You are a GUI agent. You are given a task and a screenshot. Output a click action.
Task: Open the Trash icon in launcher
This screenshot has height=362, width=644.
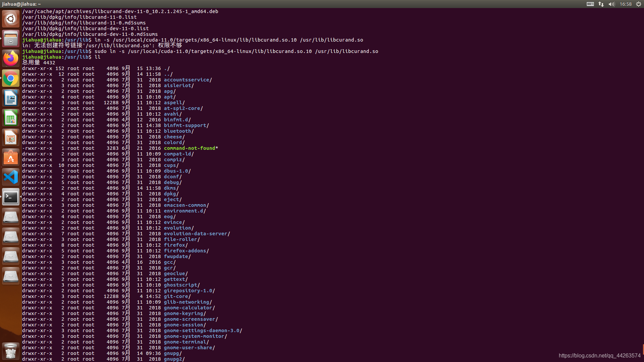click(x=11, y=351)
